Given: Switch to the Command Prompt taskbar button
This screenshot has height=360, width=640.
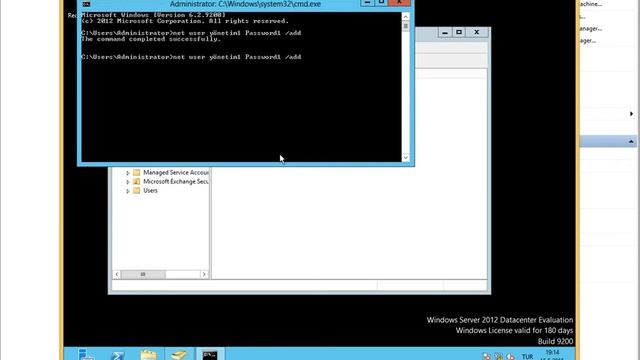Looking at the screenshot, I should (210, 354).
